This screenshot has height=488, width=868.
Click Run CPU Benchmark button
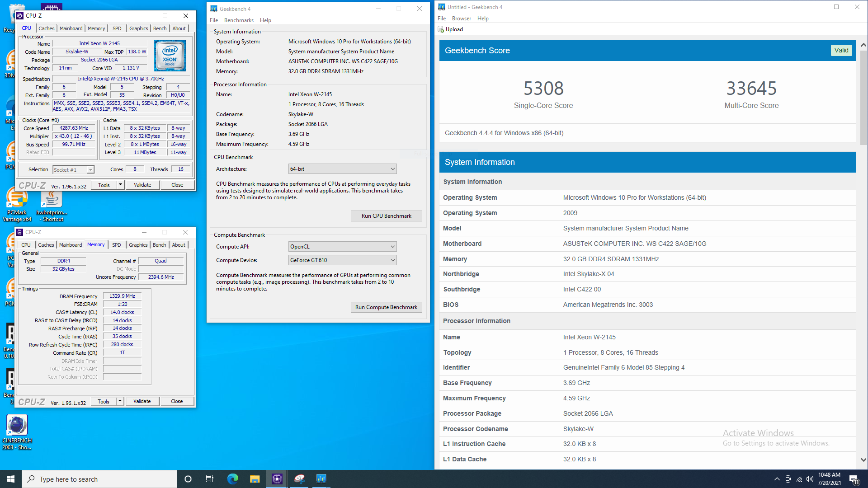387,216
